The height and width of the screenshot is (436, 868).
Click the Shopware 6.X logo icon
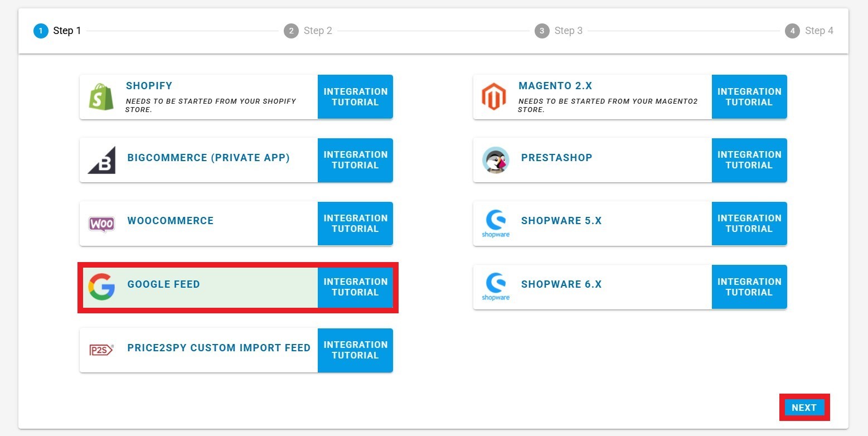pos(496,287)
